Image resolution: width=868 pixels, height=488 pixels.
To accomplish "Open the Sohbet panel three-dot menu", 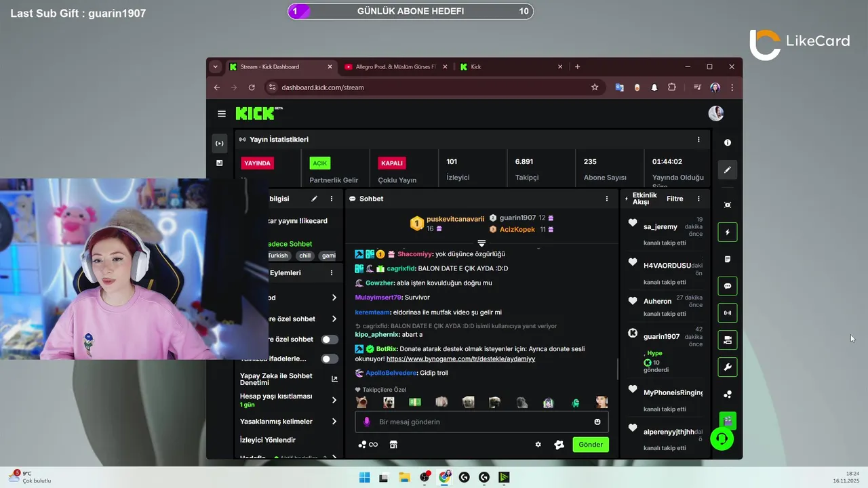I will 607,199.
